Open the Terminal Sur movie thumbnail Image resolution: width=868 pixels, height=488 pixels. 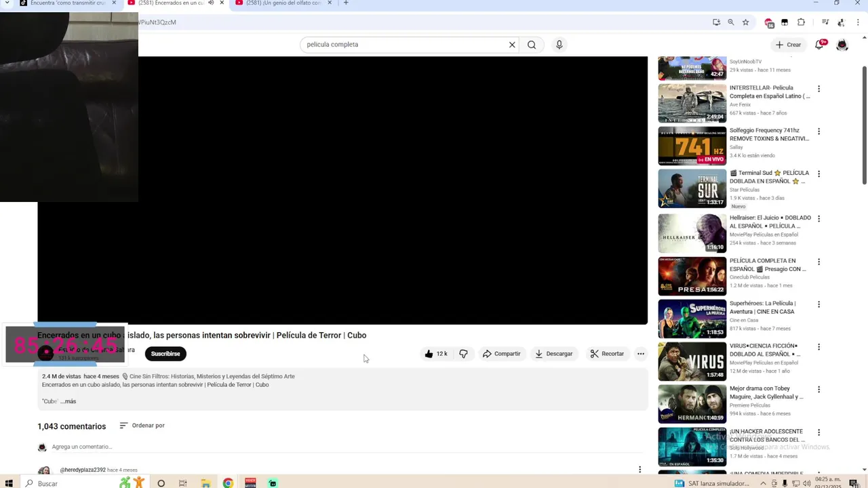pyautogui.click(x=692, y=188)
